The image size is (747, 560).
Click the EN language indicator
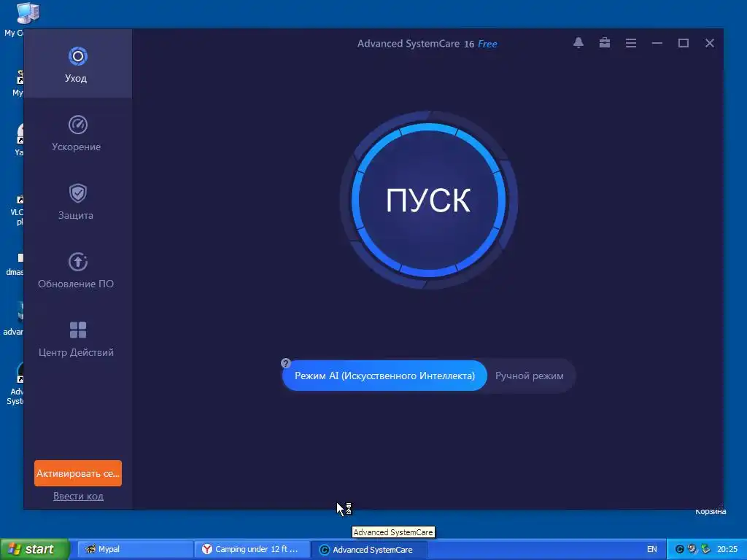[x=651, y=550]
